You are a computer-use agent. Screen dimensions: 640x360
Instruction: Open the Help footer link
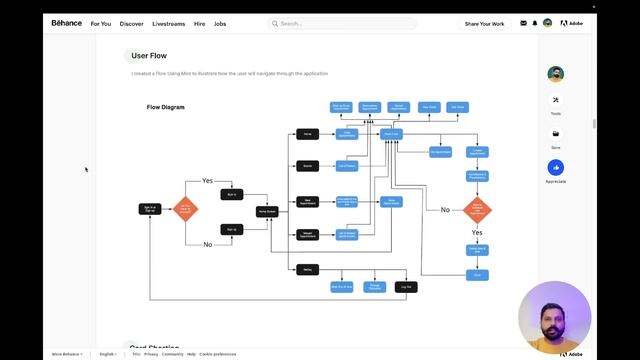pyautogui.click(x=191, y=354)
